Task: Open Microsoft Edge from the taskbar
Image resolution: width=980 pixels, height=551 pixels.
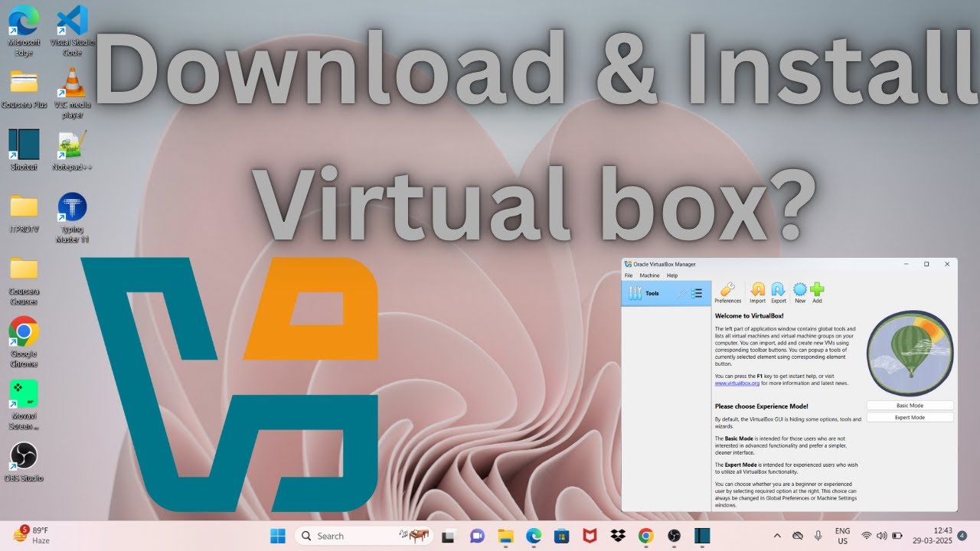Action: tap(533, 536)
